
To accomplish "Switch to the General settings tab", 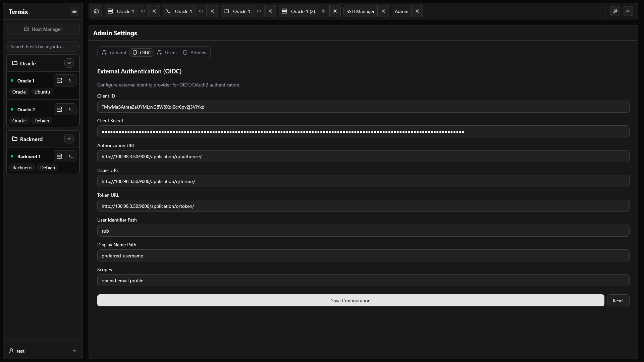I will coord(114,53).
